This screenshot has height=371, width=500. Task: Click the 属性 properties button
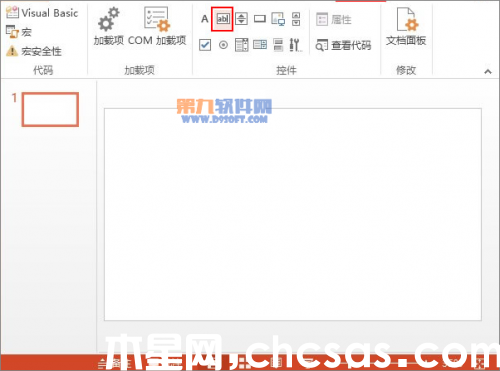tap(334, 19)
